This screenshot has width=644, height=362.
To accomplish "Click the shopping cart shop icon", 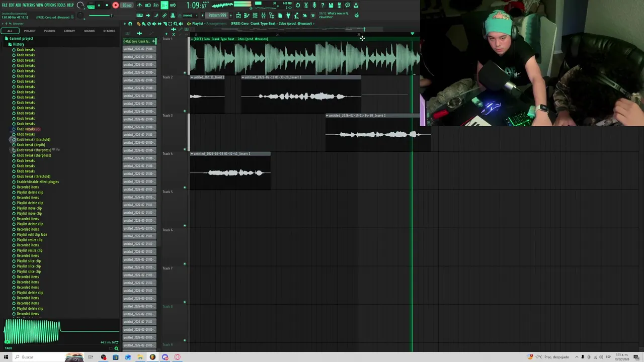I will (x=313, y=16).
